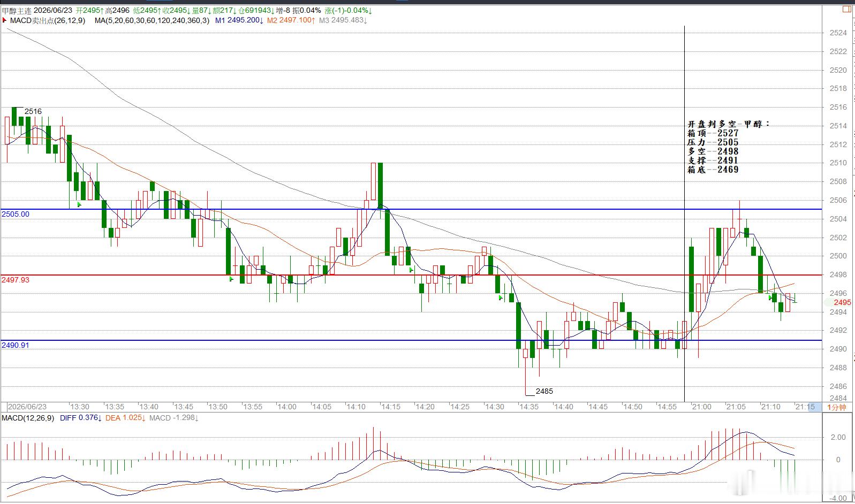Image resolution: width=855 pixels, height=504 pixels.
Task: Select the red 2497.93 horizontal line
Action: pyautogui.click(x=411, y=275)
